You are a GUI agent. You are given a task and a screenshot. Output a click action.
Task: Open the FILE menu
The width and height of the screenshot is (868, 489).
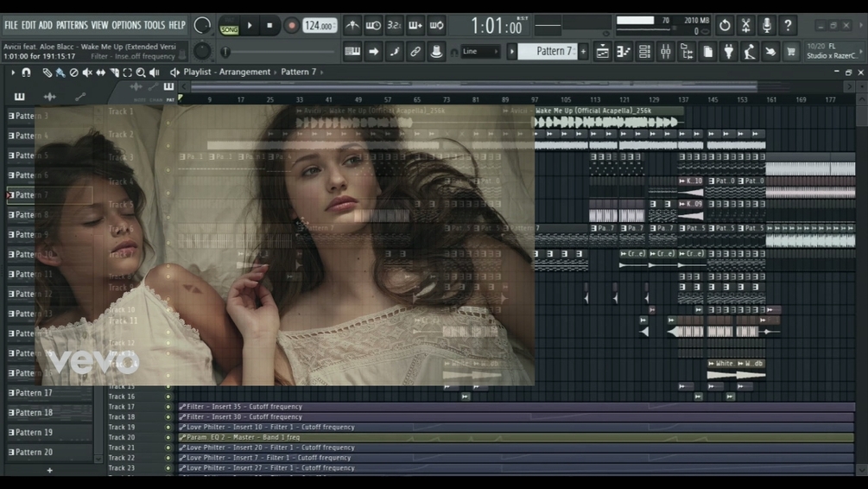[11, 25]
